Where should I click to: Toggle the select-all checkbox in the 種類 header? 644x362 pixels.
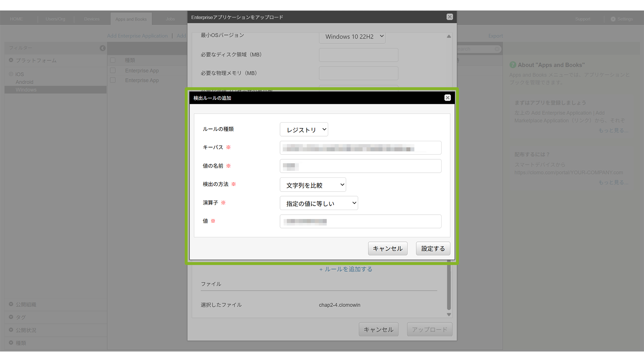[113, 60]
